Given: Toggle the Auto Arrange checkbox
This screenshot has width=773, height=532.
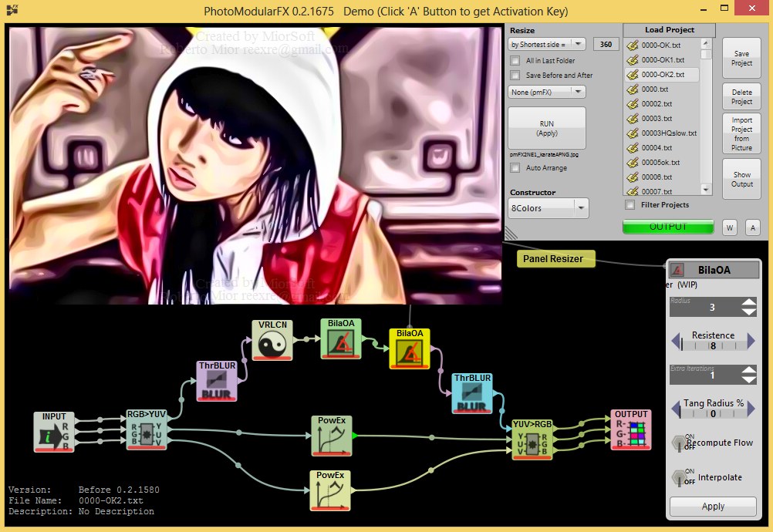Looking at the screenshot, I should click(x=515, y=168).
